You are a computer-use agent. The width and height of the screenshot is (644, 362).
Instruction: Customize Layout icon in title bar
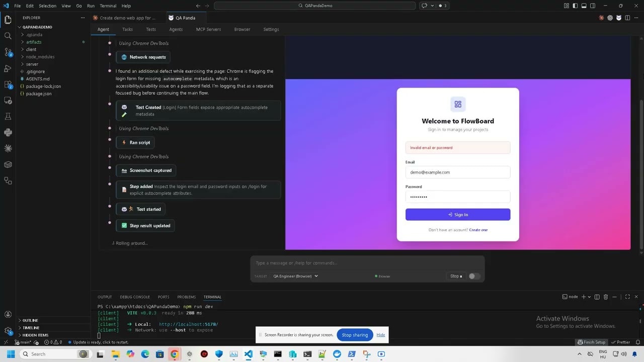click(567, 6)
